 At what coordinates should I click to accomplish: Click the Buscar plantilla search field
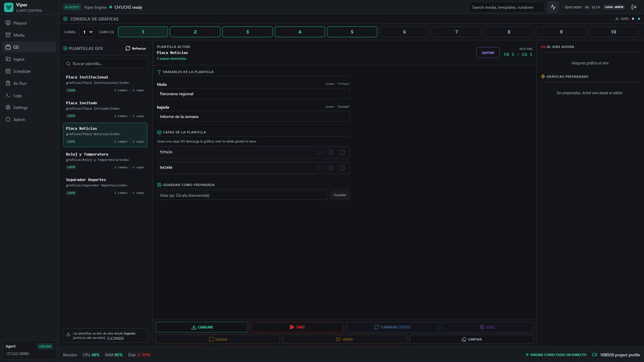pos(106,64)
